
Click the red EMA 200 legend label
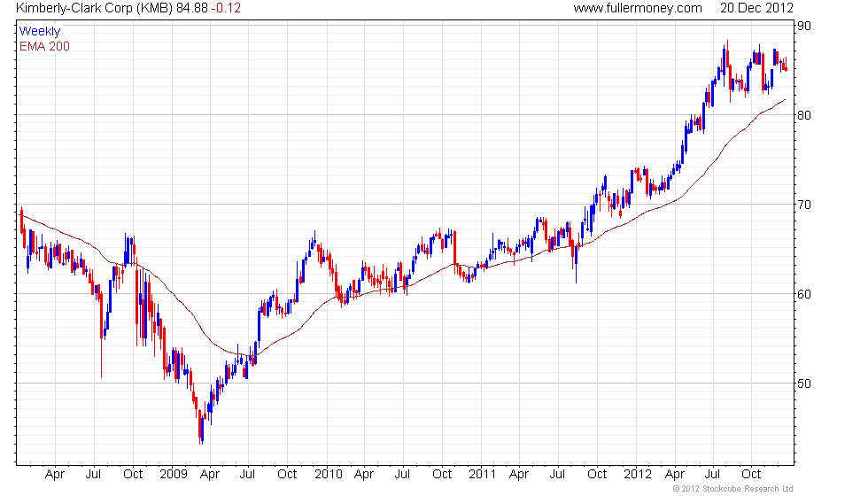point(45,46)
